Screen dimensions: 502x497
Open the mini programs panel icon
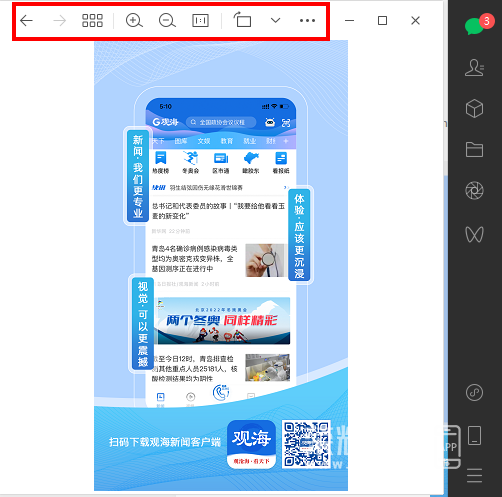[474, 393]
